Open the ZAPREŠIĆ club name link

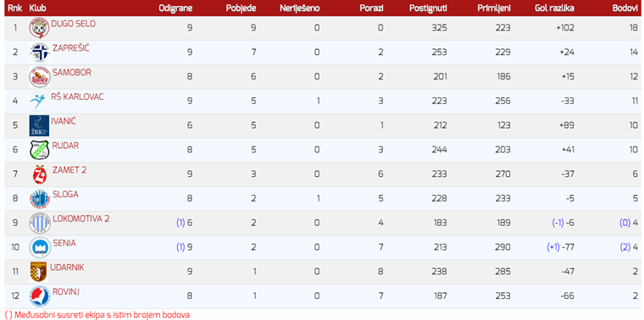[70, 48]
